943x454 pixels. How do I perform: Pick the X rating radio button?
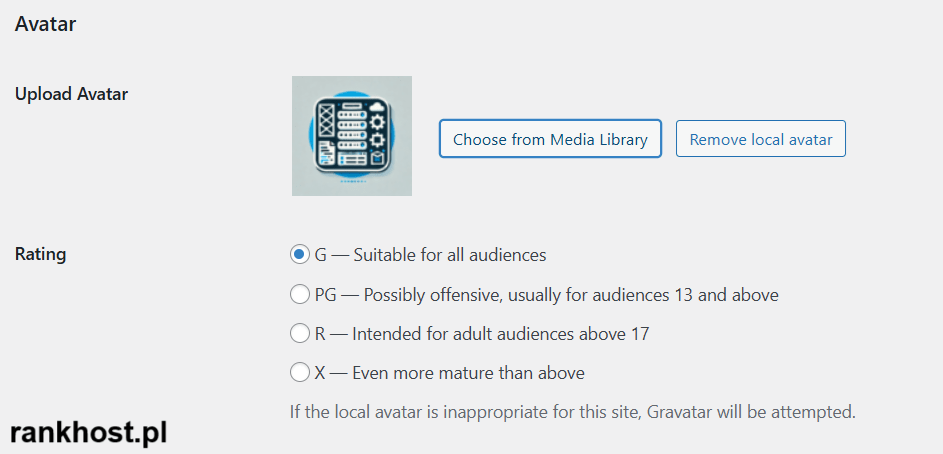click(x=299, y=373)
